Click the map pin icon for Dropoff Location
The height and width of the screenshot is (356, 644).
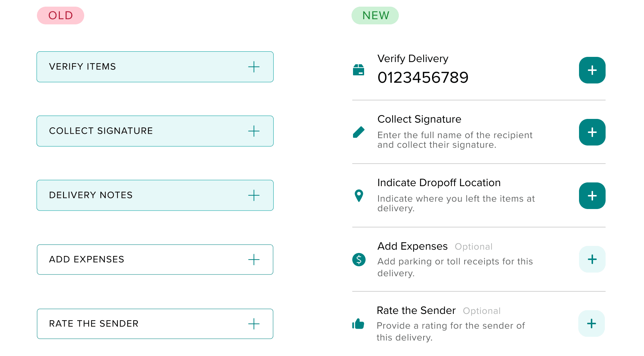[359, 196]
